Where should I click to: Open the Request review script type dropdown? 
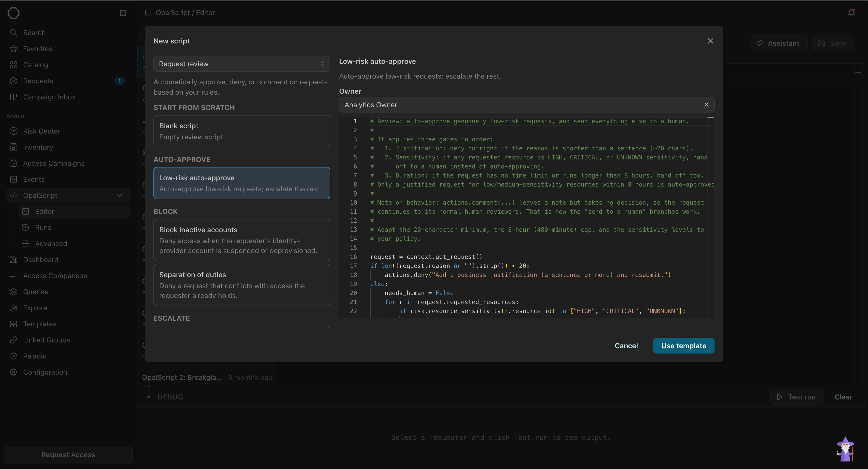(x=242, y=64)
